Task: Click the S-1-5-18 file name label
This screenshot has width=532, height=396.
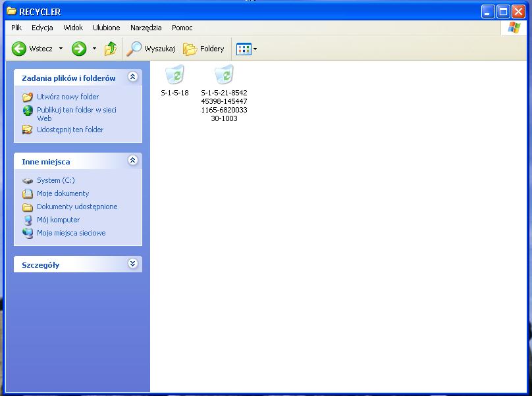Action: click(174, 93)
